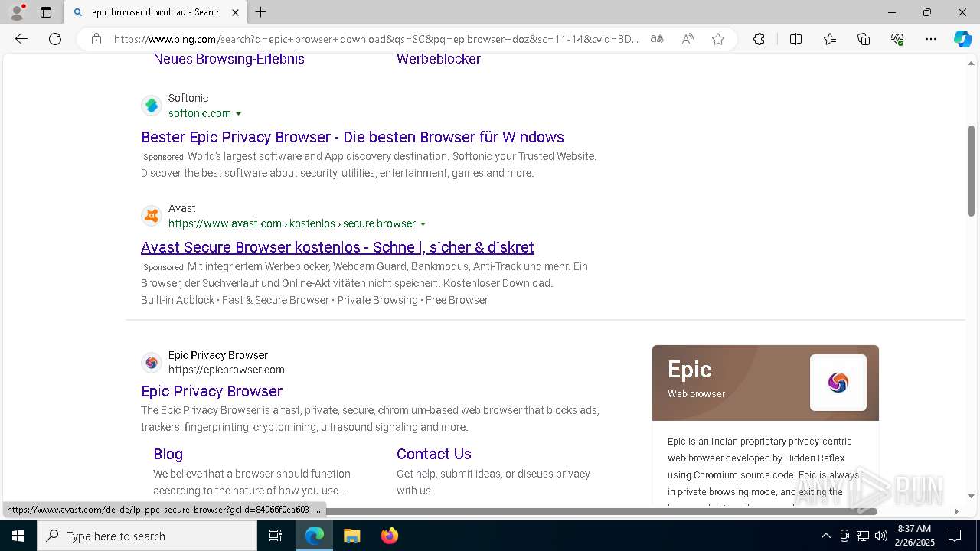The image size is (980, 551).
Task: Open the Favorites list icon
Action: tap(830, 39)
